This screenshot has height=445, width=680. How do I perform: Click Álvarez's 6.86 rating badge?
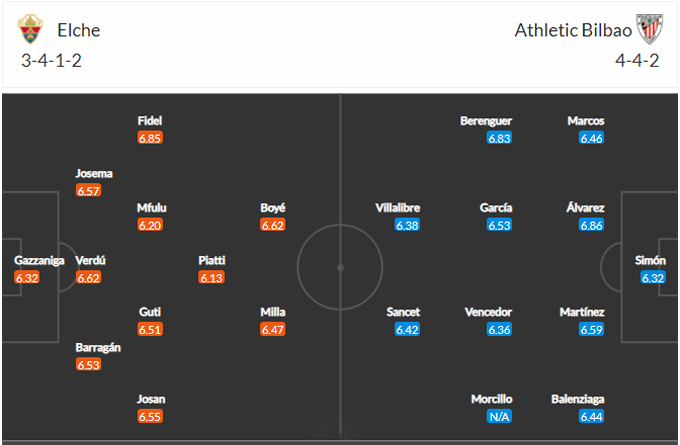(591, 225)
